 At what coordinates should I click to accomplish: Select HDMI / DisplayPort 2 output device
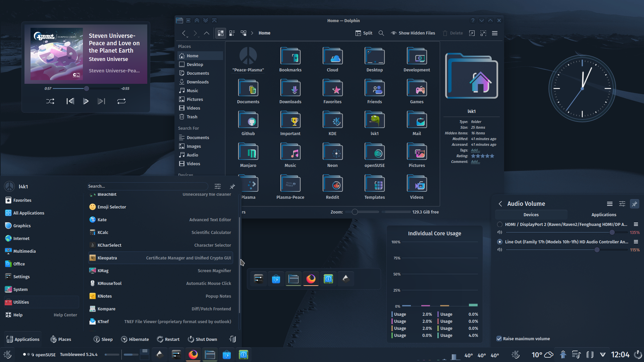(x=500, y=224)
